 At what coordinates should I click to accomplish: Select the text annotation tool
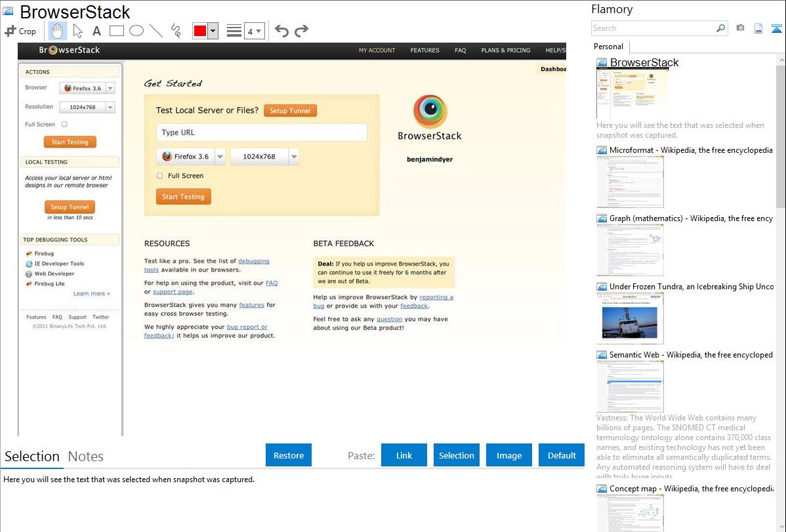96,31
